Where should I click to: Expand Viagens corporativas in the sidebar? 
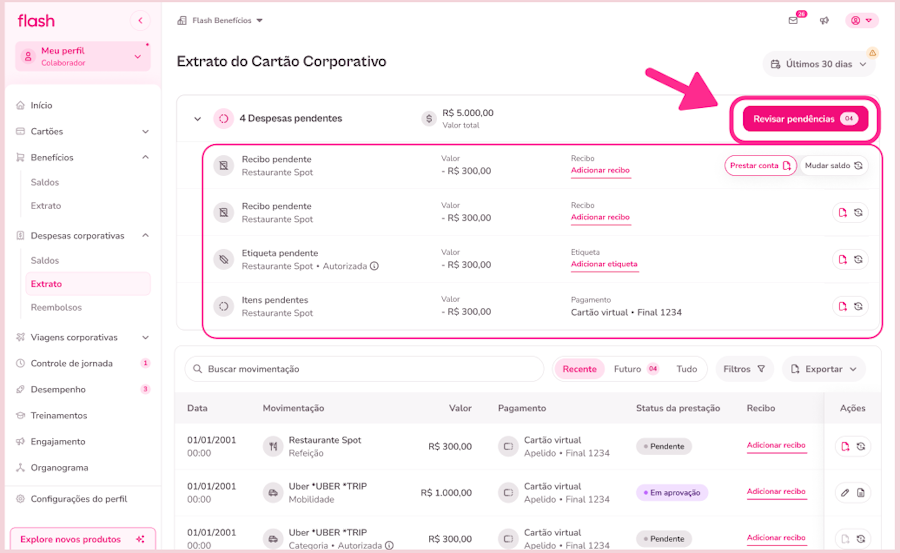pyautogui.click(x=83, y=337)
